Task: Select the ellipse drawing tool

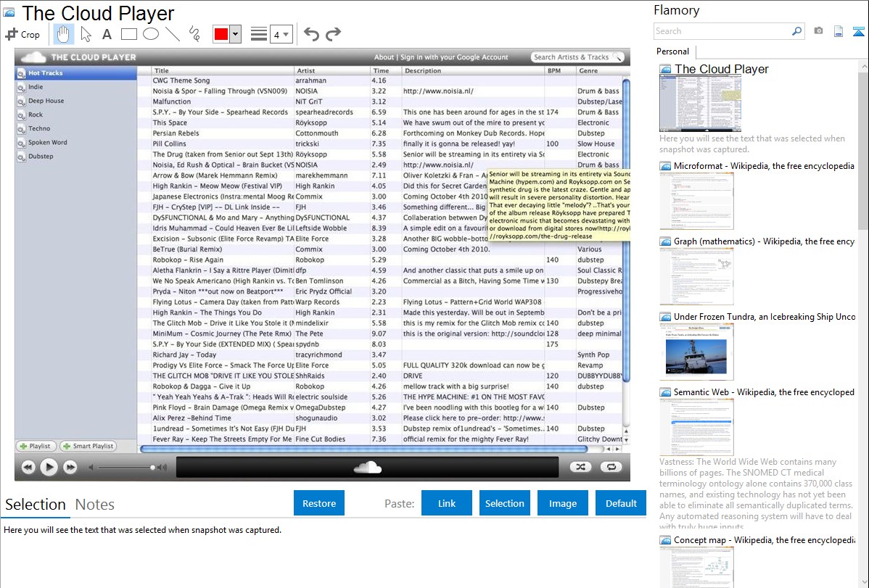Action: (151, 34)
